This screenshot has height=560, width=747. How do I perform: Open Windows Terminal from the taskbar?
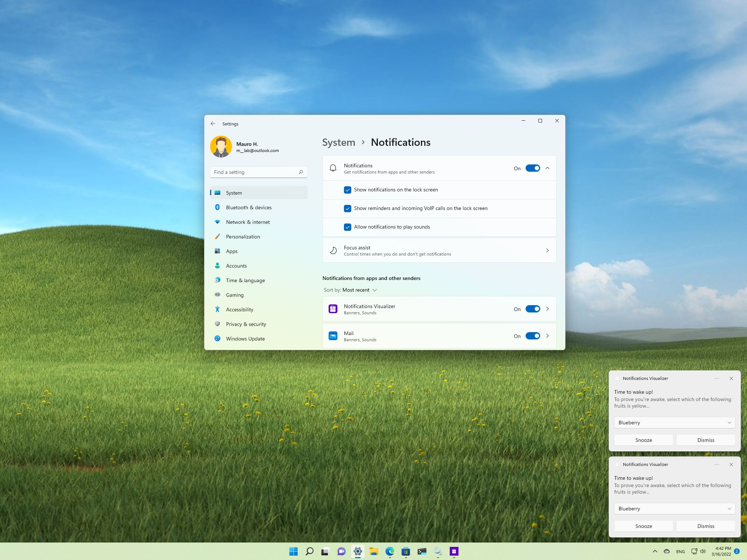pos(422,552)
